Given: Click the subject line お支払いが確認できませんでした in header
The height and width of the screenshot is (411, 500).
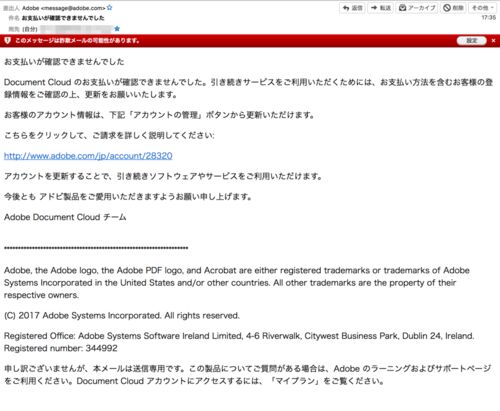Looking at the screenshot, I should click(x=63, y=18).
